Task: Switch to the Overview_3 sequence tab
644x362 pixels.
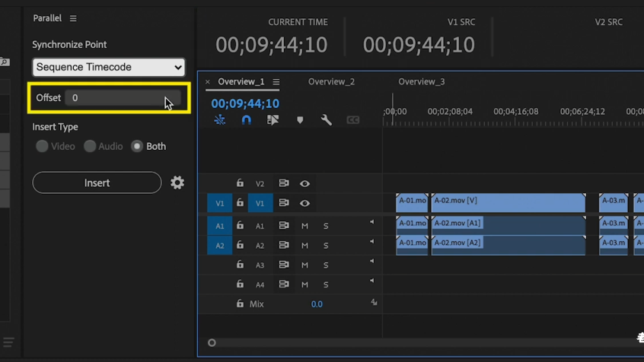Action: coord(421,82)
